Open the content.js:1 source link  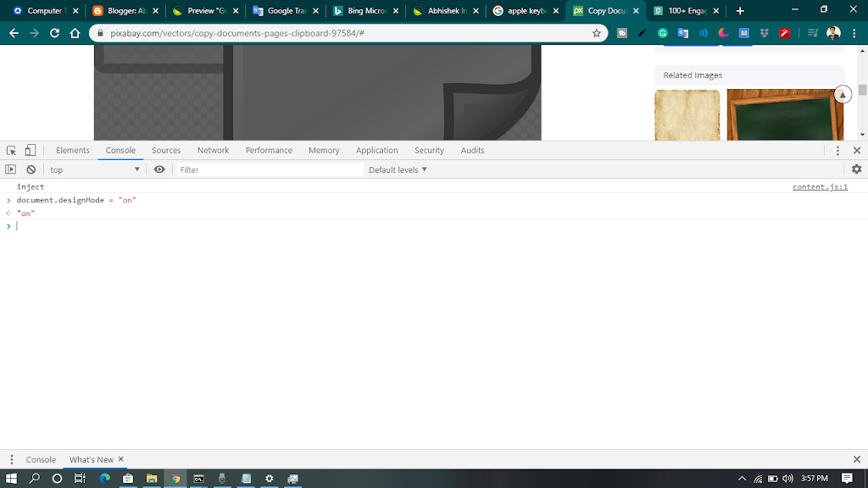pos(820,186)
